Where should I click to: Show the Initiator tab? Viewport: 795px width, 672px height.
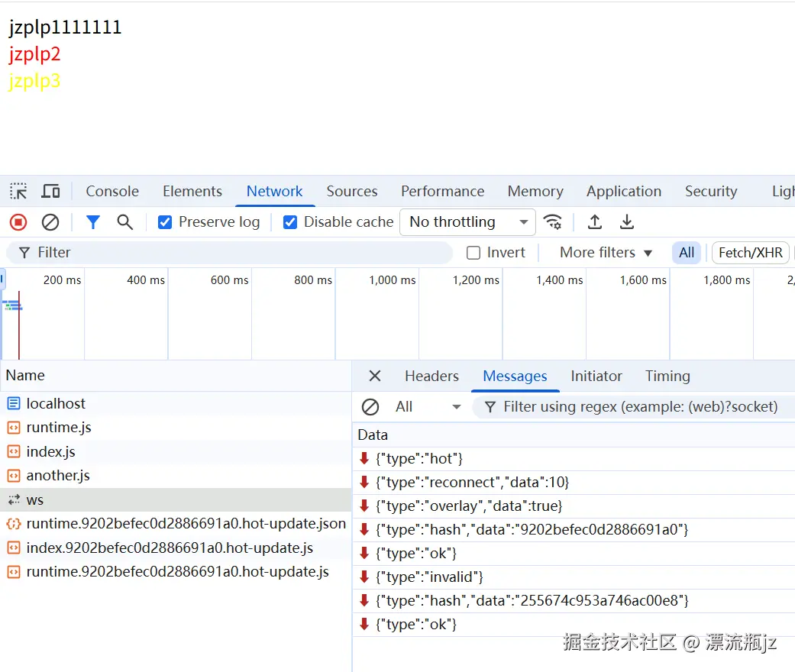point(596,376)
